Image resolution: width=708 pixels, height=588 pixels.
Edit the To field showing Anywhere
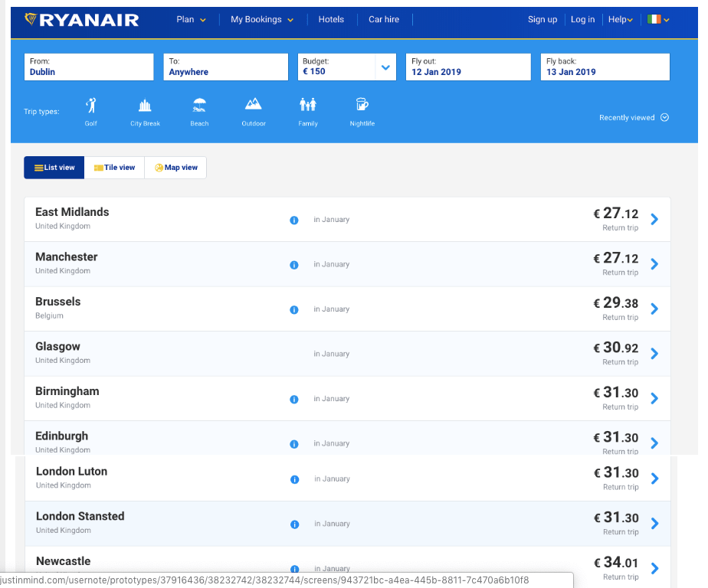coord(226,67)
